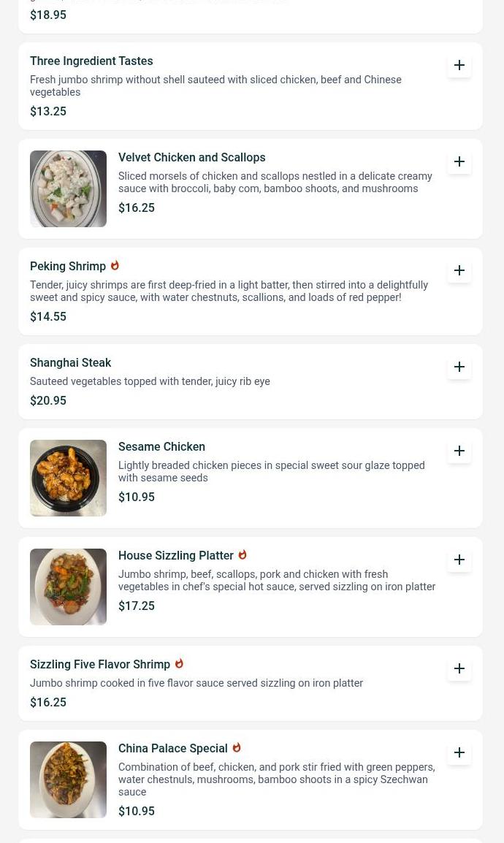View China Palace Special photo
Screen dimensions: 504x843
[x=68, y=779]
